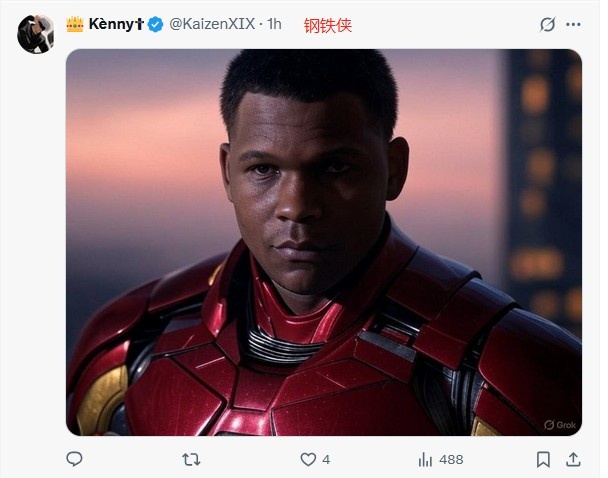Open the reply comment bubble icon
The height and width of the screenshot is (478, 608).
pos(74,459)
